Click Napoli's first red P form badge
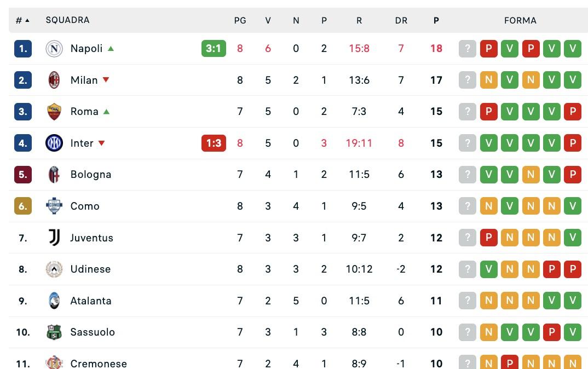 pyautogui.click(x=488, y=49)
